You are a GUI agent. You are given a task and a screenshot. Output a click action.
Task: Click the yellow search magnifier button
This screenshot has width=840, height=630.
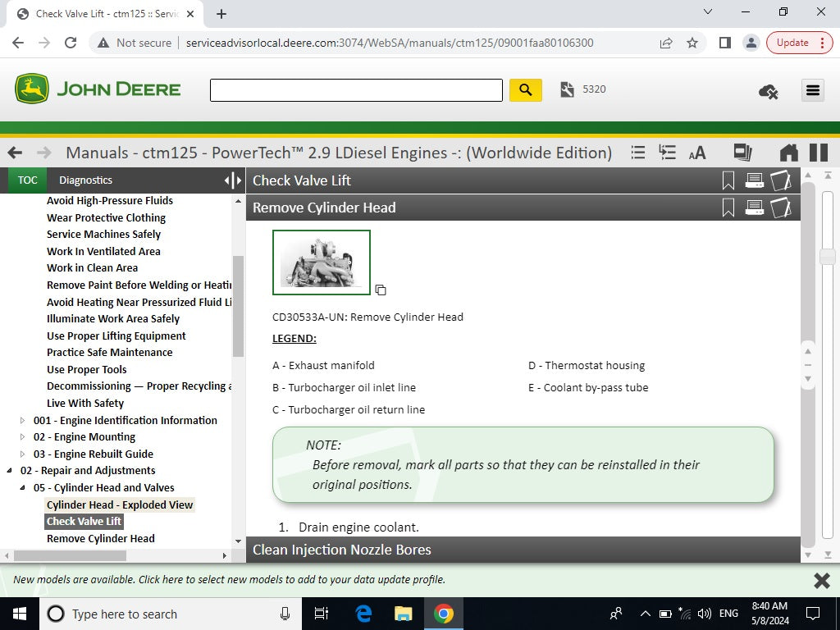coord(526,89)
